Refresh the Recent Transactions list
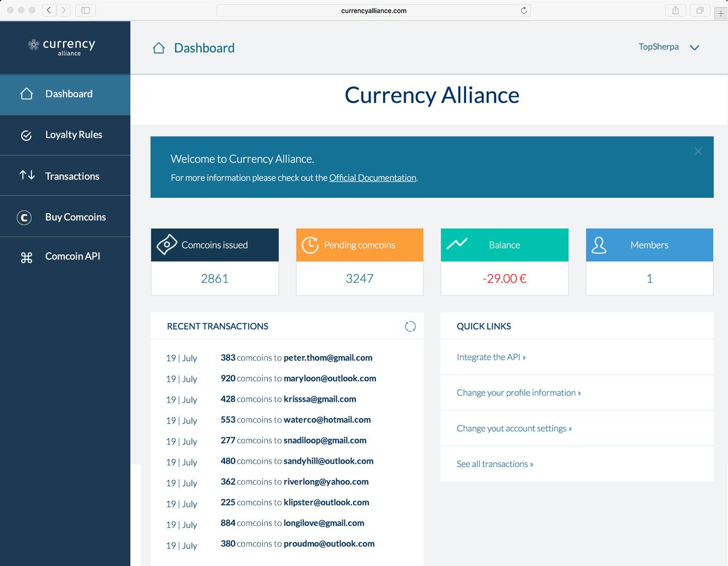 (410, 326)
